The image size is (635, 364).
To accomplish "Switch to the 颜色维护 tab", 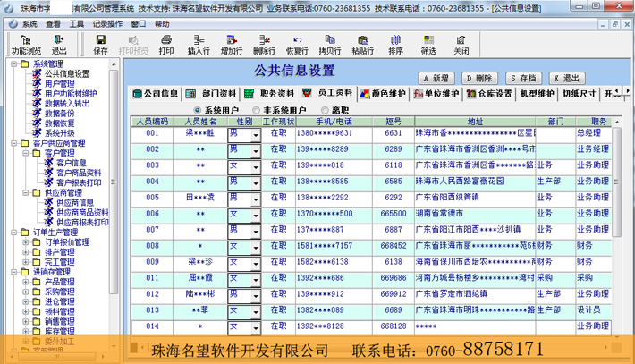I will [383, 94].
